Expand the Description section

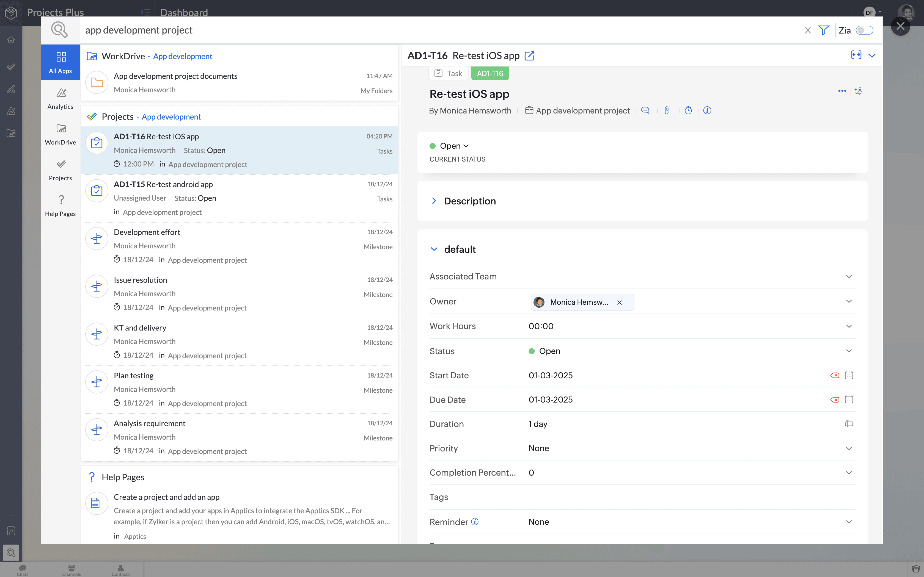[x=434, y=201]
